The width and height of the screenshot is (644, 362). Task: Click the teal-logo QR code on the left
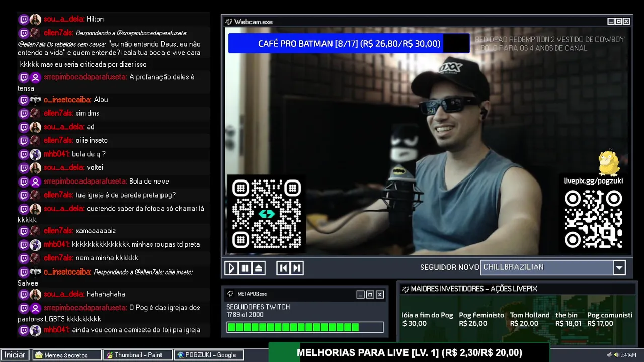(267, 214)
